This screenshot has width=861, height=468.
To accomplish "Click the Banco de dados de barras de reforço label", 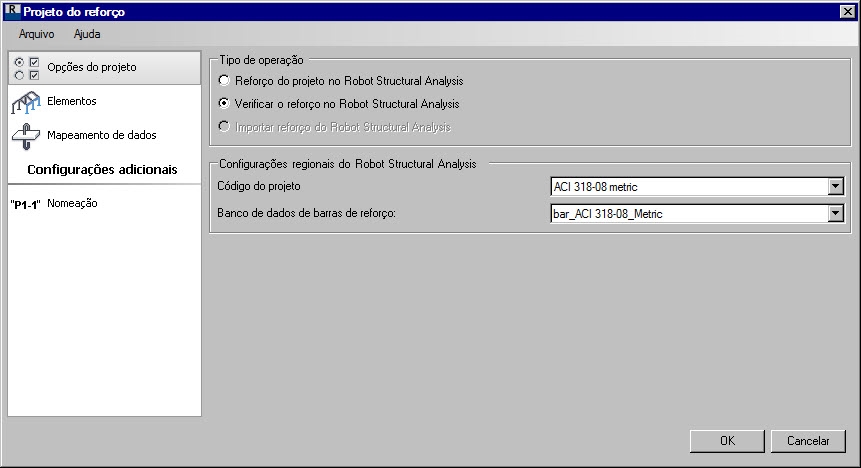I will click(x=306, y=213).
